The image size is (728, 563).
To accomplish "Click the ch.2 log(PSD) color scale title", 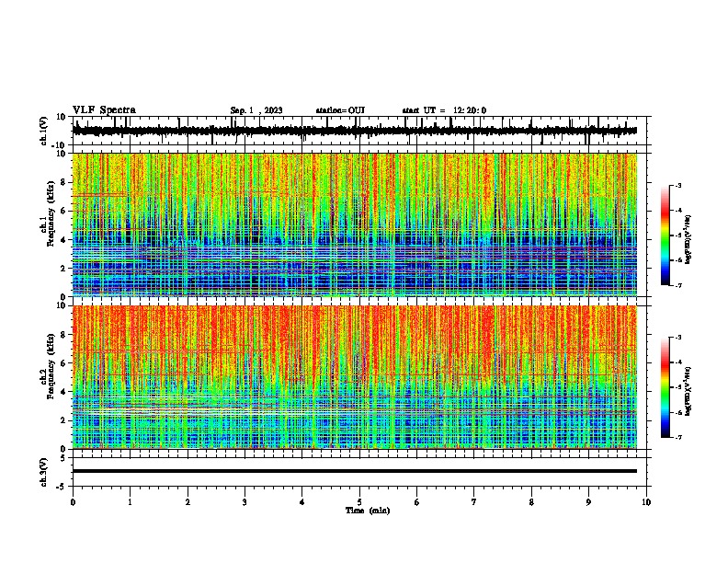I will click(x=688, y=392).
